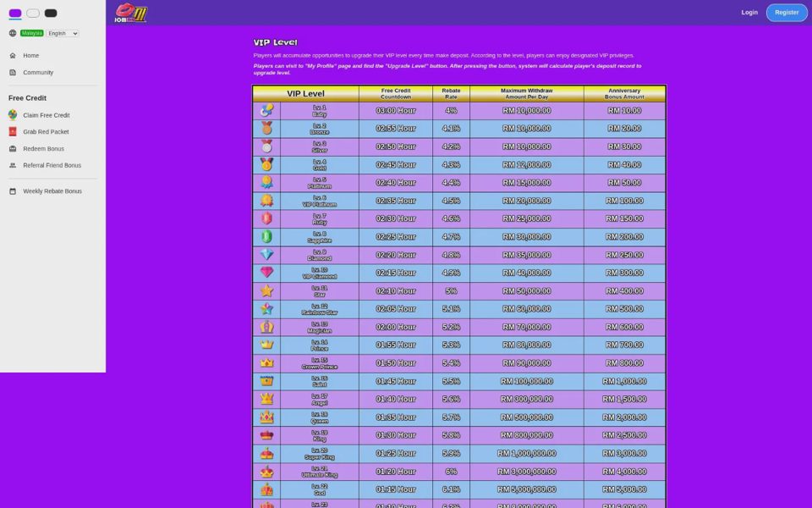Click the RM 400.00 bonus cell
The height and width of the screenshot is (508, 812).
(x=624, y=290)
